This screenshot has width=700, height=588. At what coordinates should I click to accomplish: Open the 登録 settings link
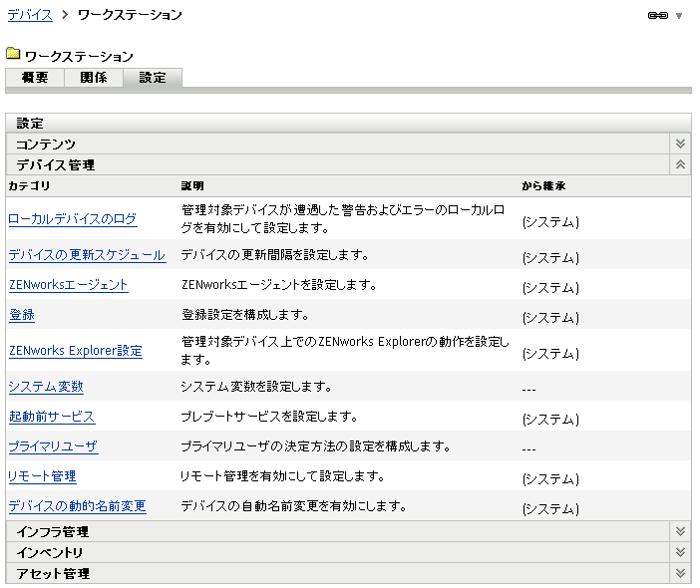click(x=21, y=315)
